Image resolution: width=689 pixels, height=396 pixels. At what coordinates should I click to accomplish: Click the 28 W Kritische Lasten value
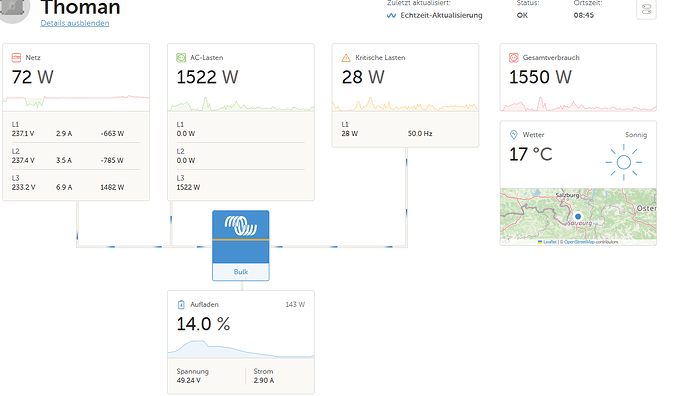363,77
